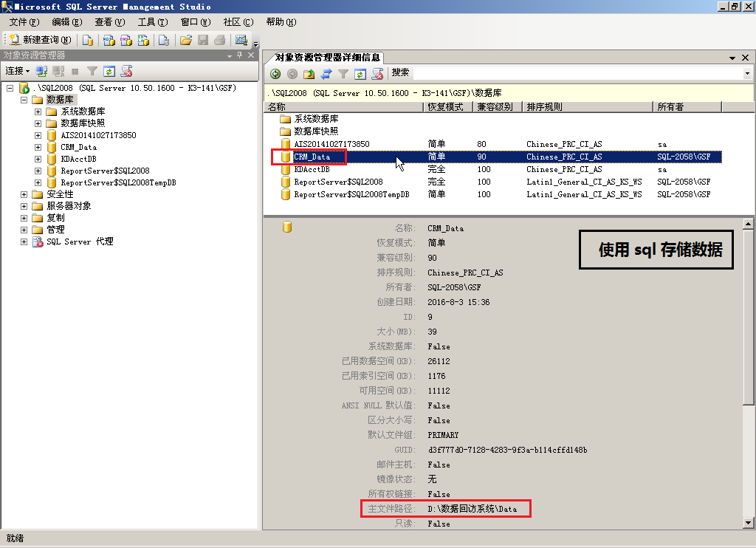Expand the 安全性 (Security) tree node

click(24, 194)
